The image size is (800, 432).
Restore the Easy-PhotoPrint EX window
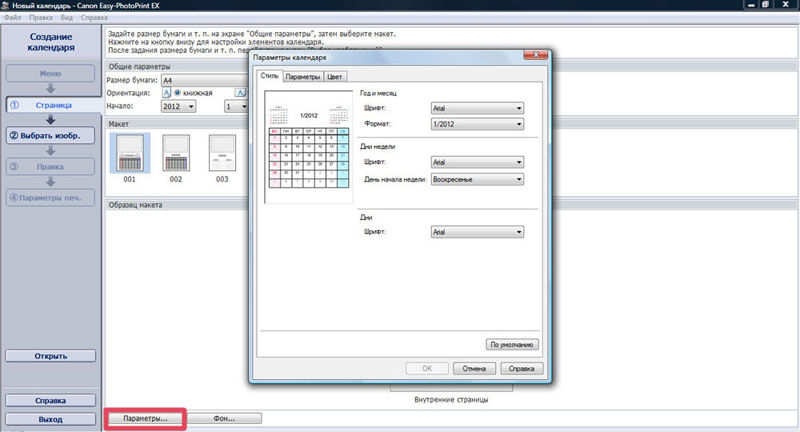click(766, 5)
